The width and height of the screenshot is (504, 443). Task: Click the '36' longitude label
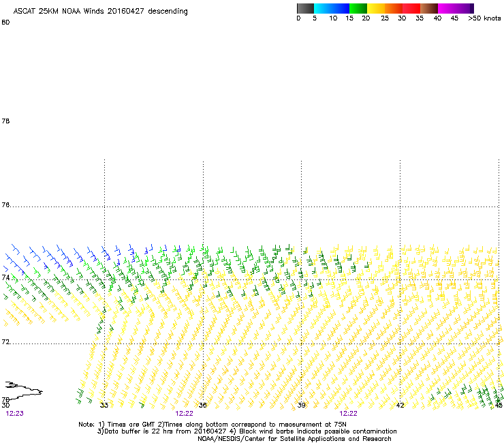(x=202, y=405)
